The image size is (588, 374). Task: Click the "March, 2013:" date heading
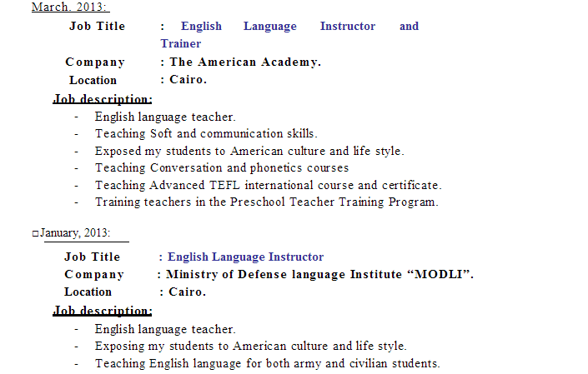[70, 7]
